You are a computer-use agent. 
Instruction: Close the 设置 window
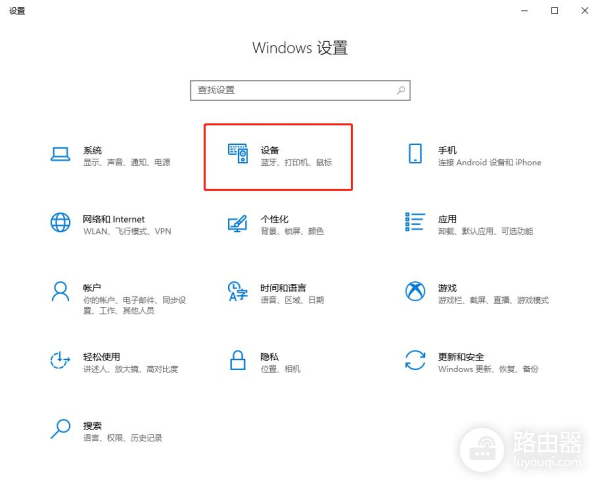pyautogui.click(x=584, y=11)
